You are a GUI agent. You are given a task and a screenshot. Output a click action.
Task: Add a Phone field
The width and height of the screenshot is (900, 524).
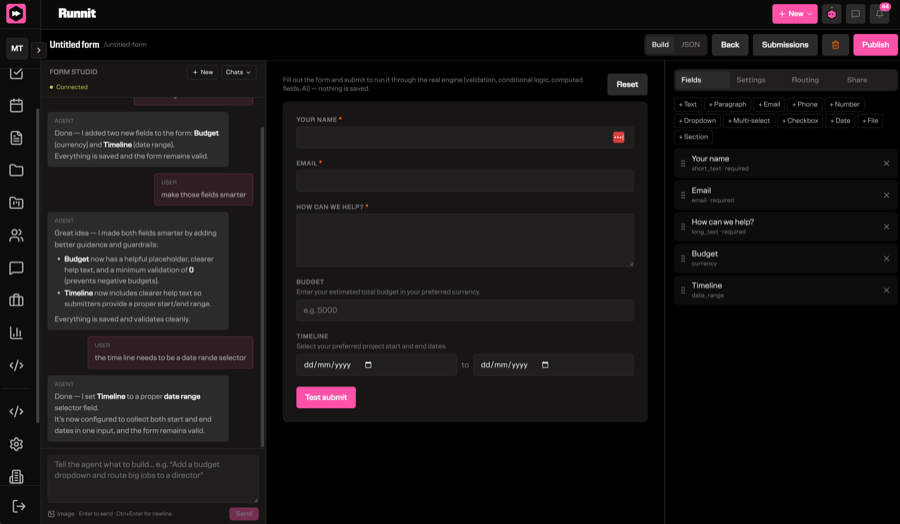[805, 104]
